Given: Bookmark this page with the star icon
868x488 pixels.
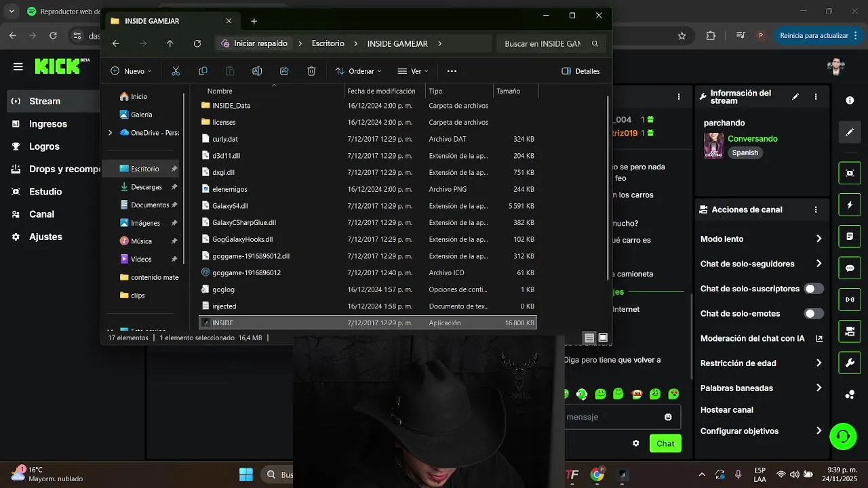Looking at the screenshot, I should pos(682,35).
